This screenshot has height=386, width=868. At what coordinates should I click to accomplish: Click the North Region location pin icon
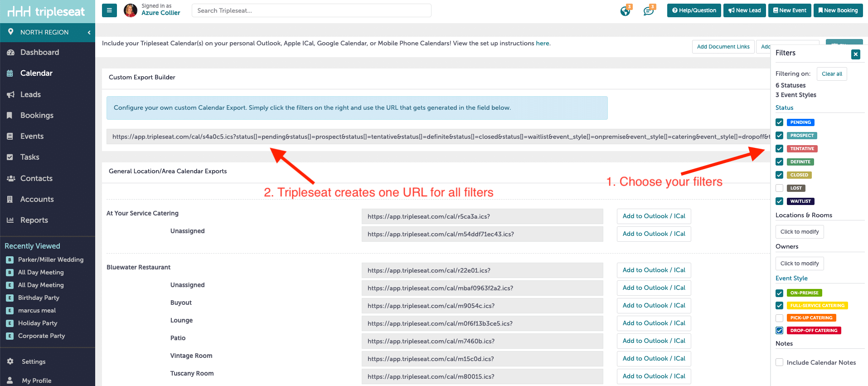pyautogui.click(x=10, y=32)
